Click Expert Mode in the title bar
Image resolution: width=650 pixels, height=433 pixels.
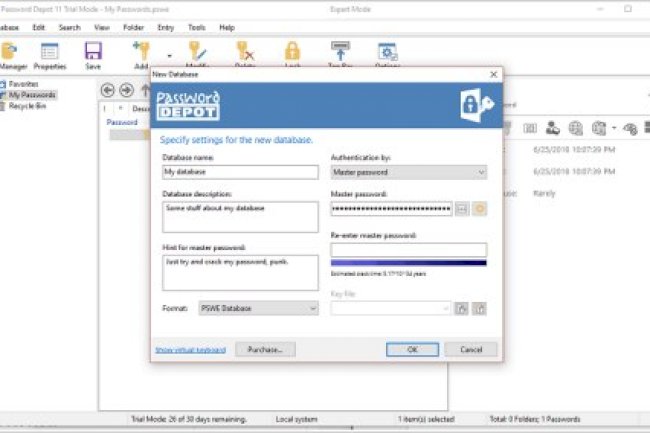tap(350, 9)
